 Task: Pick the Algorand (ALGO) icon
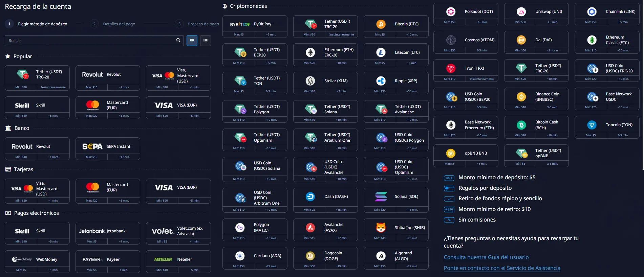click(381, 256)
